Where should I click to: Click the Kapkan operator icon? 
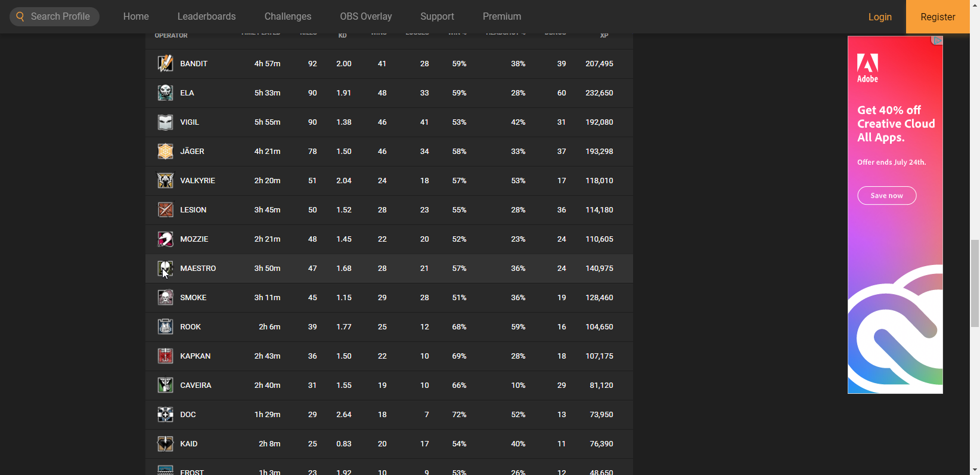pos(165,356)
